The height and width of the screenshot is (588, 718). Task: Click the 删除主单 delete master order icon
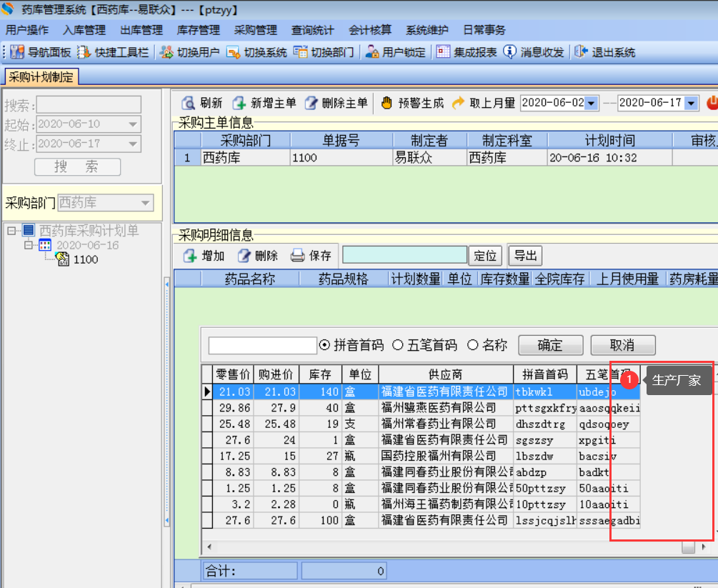[x=311, y=103]
